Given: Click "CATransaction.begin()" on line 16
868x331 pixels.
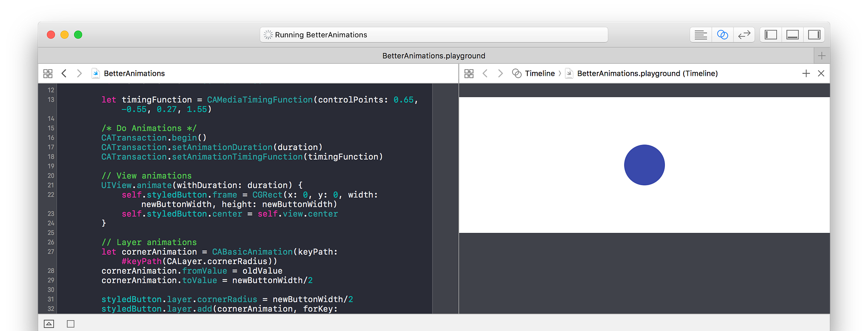Looking at the screenshot, I should (154, 138).
